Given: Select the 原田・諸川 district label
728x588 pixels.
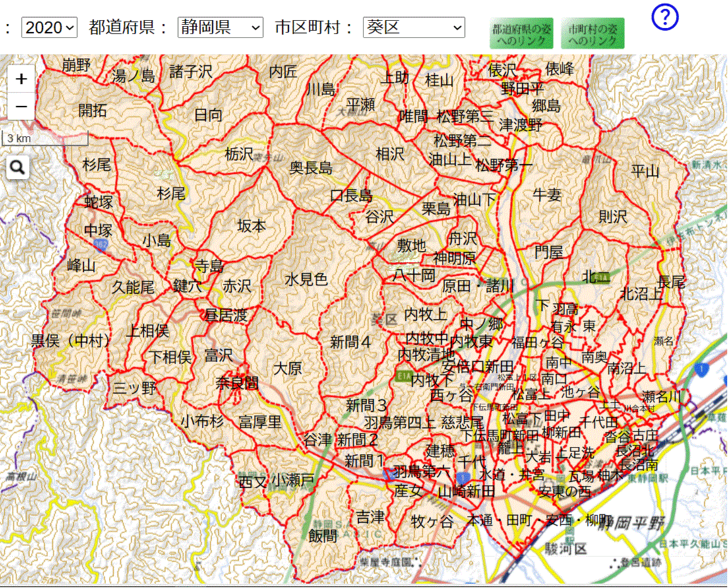Looking at the screenshot, I should [x=479, y=286].
